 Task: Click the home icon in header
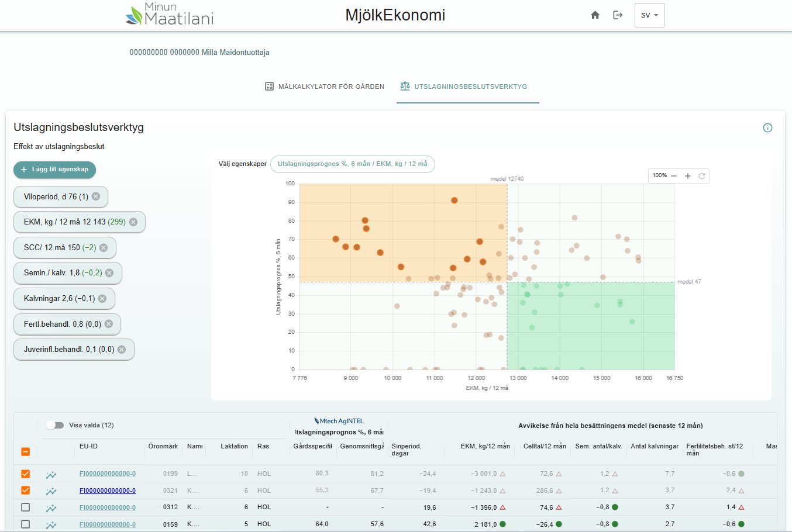595,15
